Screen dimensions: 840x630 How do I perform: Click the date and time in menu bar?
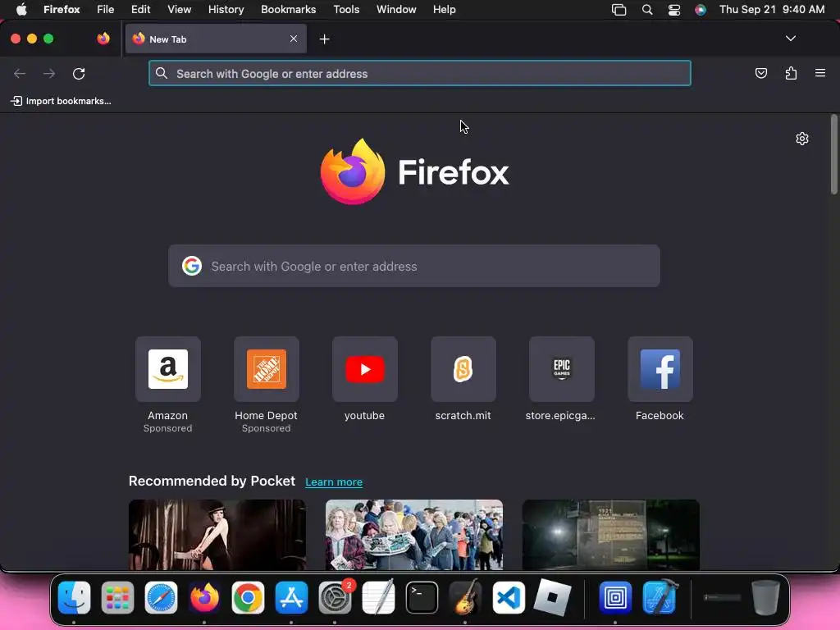(772, 10)
